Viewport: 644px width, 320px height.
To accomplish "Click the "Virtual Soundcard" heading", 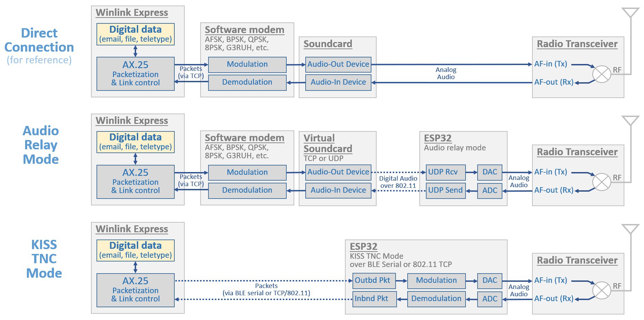I will pyautogui.click(x=328, y=143).
